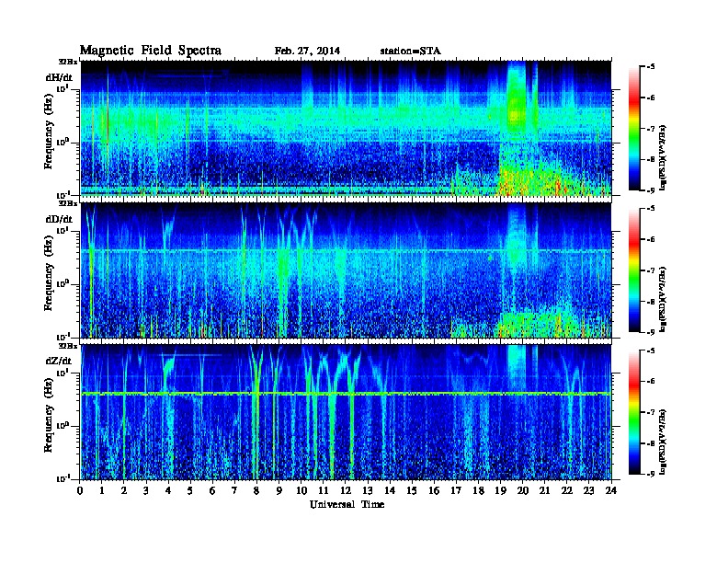This screenshot has height=563, width=728.
Task: Click the dH/dt panel color scale bar
Action: (x=634, y=129)
